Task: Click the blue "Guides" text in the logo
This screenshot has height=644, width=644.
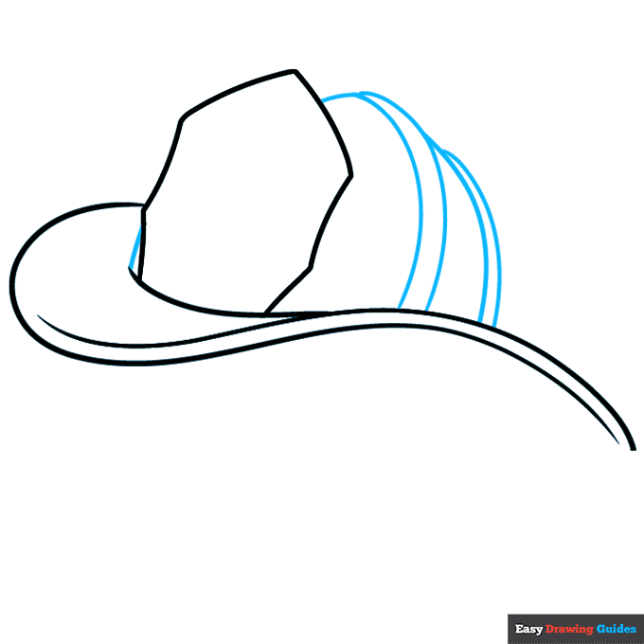Action: pos(617,629)
